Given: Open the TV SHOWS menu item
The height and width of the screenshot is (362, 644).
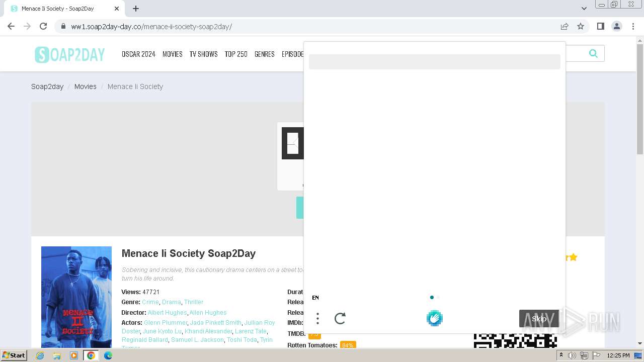Looking at the screenshot, I should pyautogui.click(x=203, y=54).
